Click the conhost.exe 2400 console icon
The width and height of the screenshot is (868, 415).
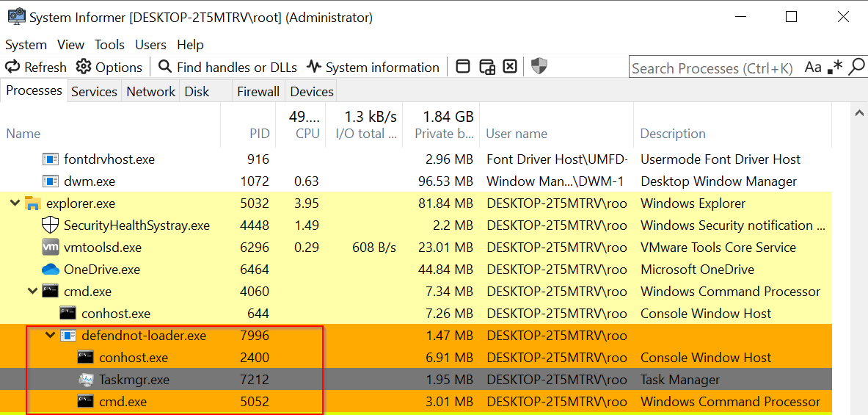tap(86, 358)
